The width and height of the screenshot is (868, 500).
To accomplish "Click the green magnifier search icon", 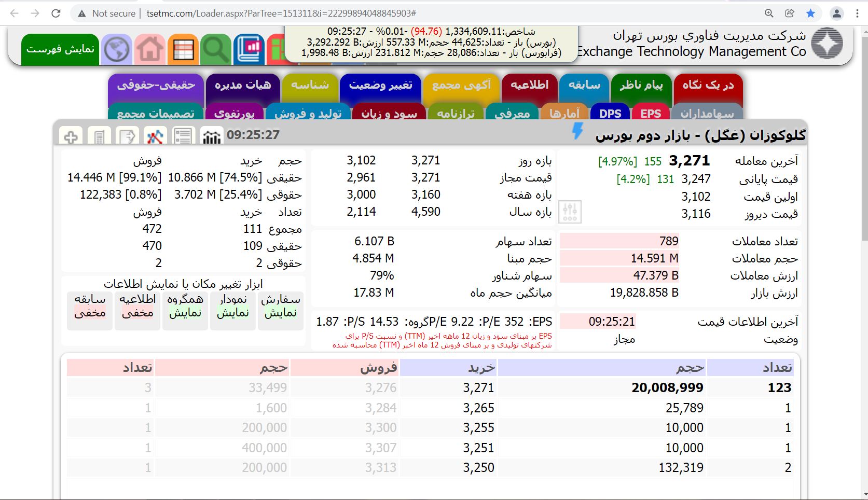I will (216, 49).
